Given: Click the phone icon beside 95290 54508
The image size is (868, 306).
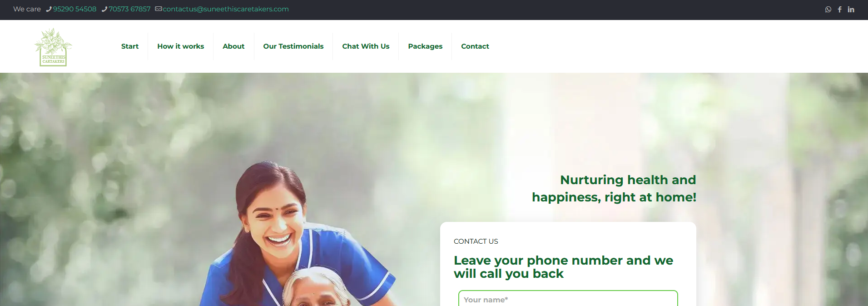Looking at the screenshot, I should [x=49, y=9].
